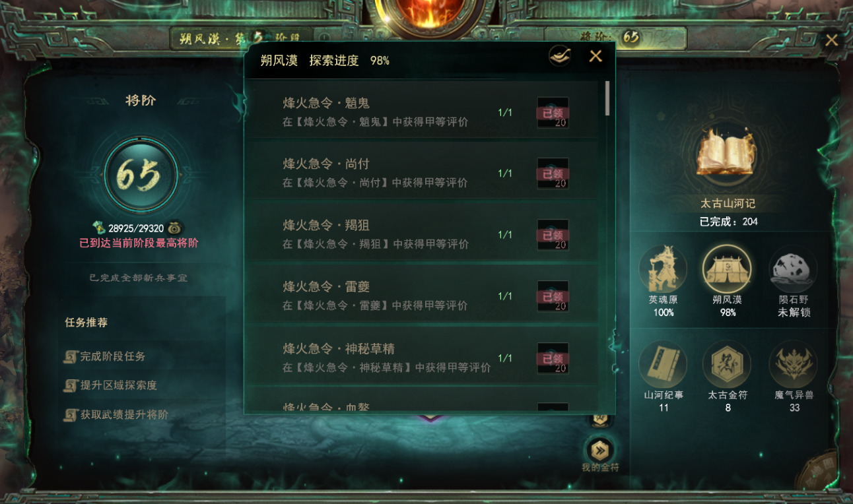
Task: Click the round icon beside the popup close button
Action: coord(560,56)
